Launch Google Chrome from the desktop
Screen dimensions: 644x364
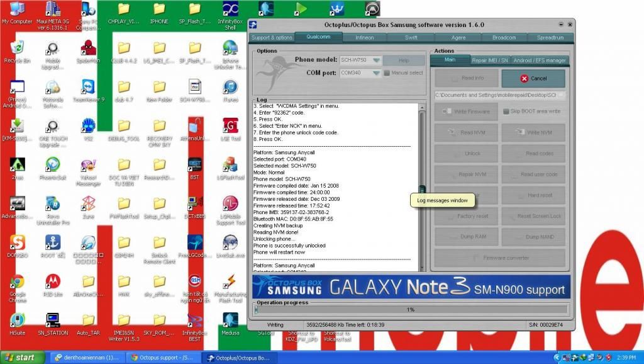click(x=17, y=288)
